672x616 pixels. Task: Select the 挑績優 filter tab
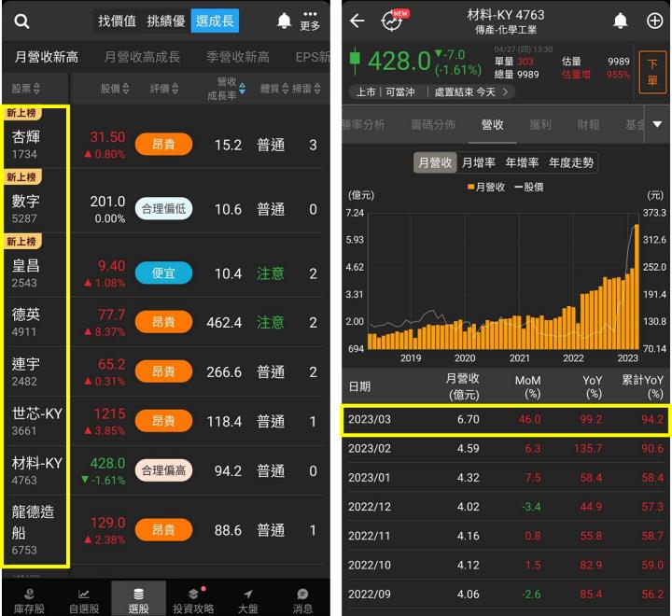point(166,21)
